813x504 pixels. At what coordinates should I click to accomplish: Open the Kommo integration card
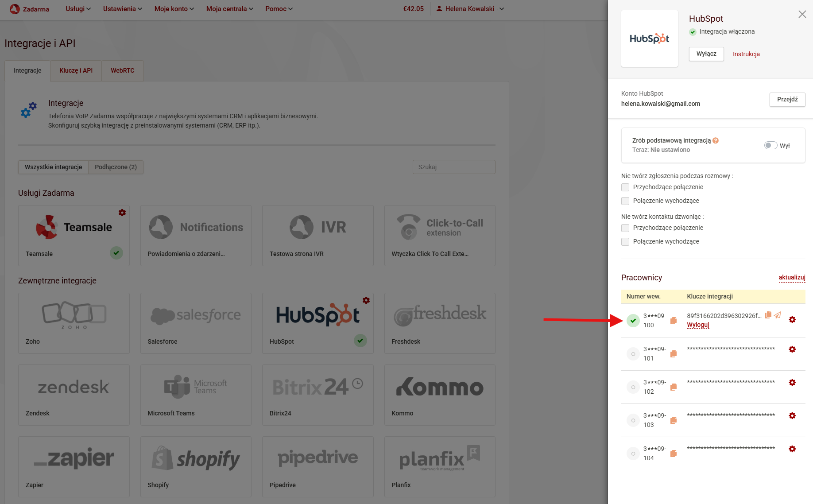(x=440, y=395)
